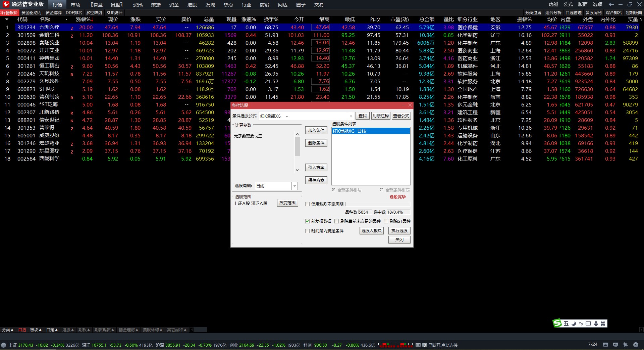Click the status bar keyboard icon
The width and height of the screenshot is (644, 350).
point(605,345)
